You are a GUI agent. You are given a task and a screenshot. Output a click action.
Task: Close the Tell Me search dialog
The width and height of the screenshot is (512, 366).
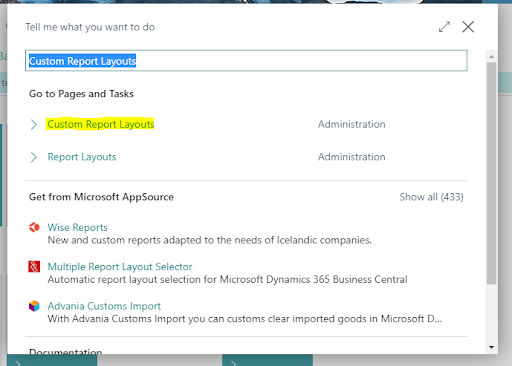[x=468, y=27]
